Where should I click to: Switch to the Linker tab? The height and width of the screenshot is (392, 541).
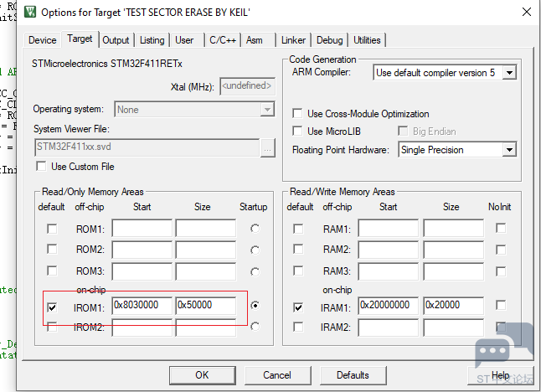click(x=293, y=40)
